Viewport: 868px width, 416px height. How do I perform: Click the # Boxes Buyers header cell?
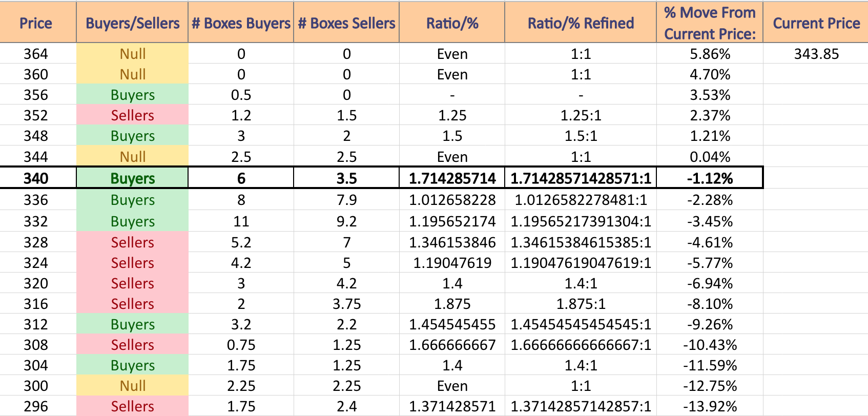[x=241, y=23]
